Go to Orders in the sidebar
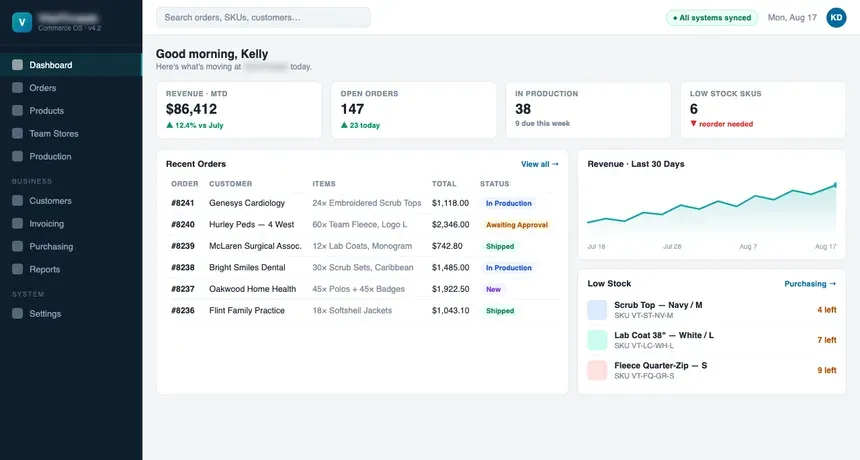This screenshot has width=860, height=460. coord(71,88)
